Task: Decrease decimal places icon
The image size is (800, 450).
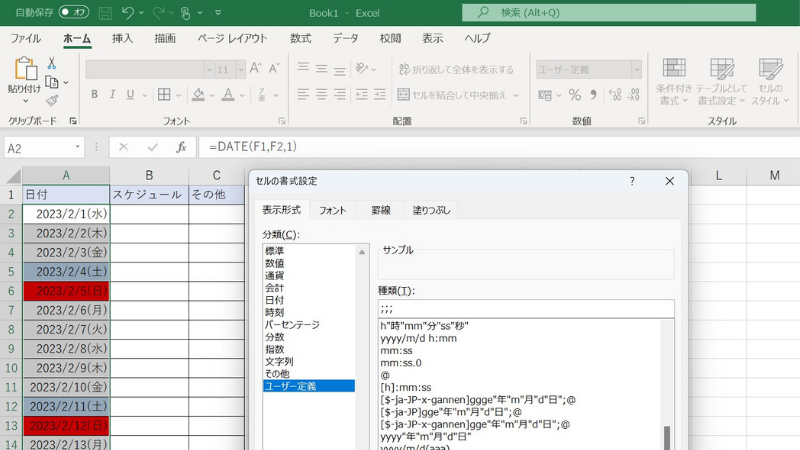Action: [634, 95]
